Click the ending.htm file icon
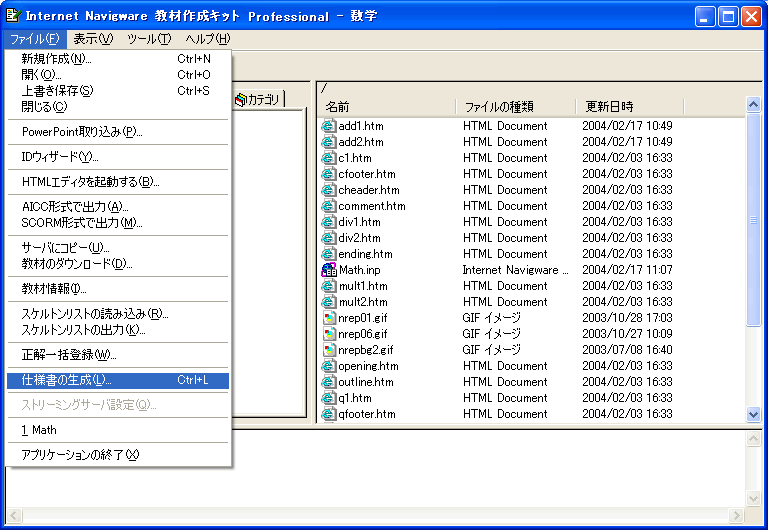 (x=329, y=254)
